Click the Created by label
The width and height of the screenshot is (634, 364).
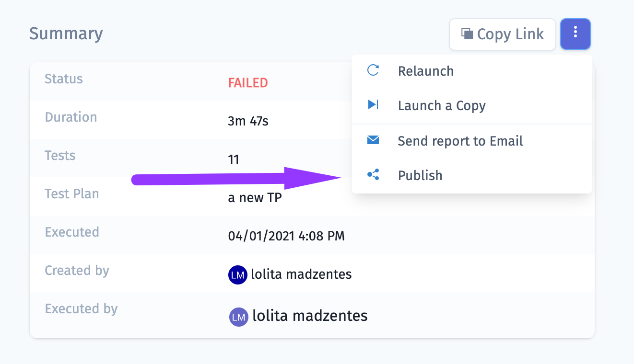coord(77,271)
